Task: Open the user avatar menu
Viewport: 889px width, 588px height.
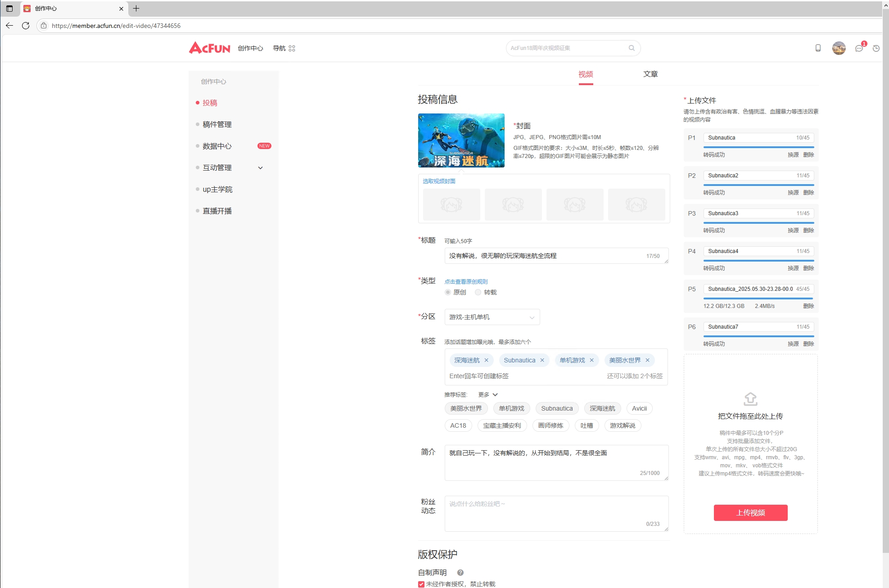Action: point(839,48)
